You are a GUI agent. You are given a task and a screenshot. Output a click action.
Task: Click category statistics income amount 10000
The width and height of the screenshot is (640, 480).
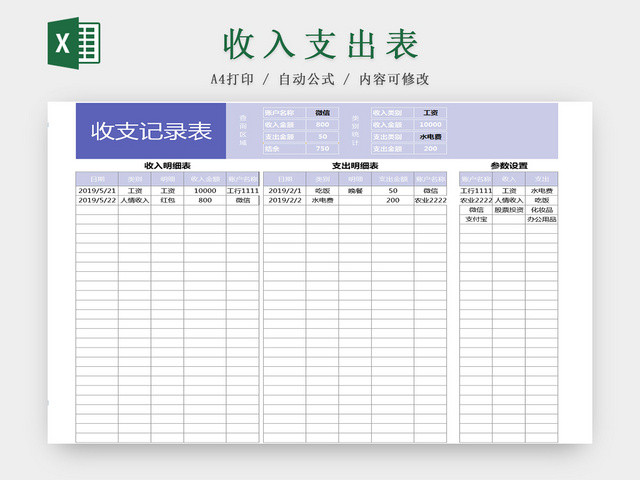431,124
